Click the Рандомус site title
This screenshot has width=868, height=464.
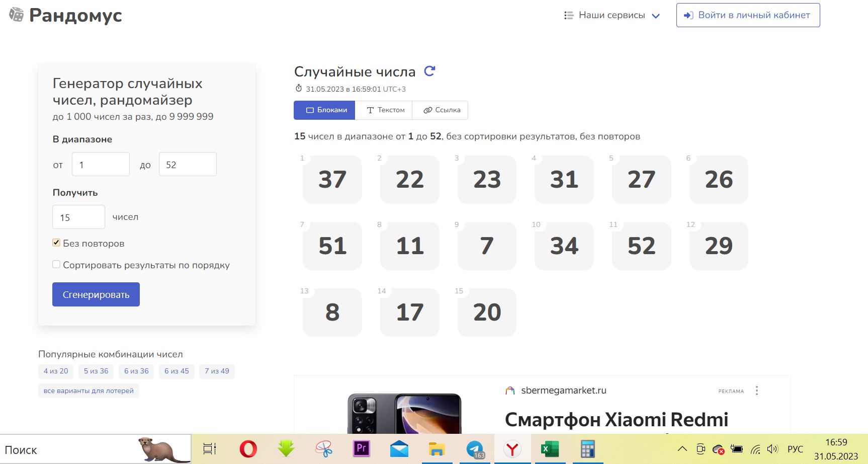[x=75, y=15]
